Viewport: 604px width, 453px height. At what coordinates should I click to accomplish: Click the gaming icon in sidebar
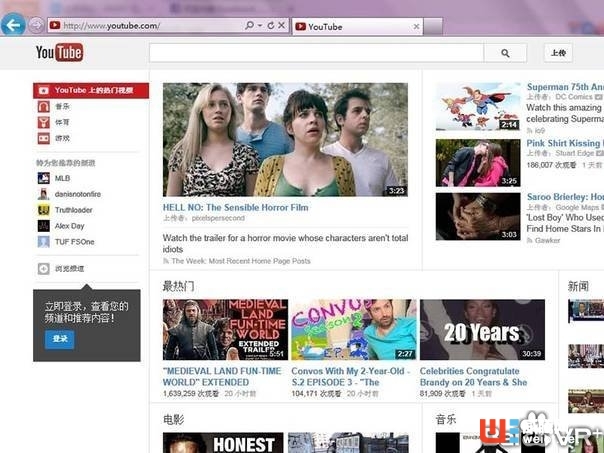coord(44,138)
